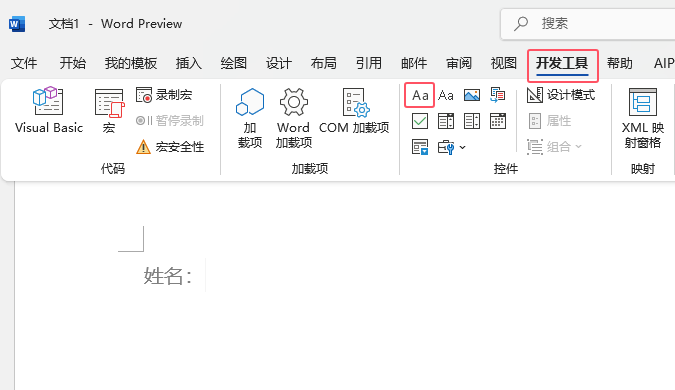Switch to the Home (开始) tab
Screen dimensions: 675x390
pos(73,63)
